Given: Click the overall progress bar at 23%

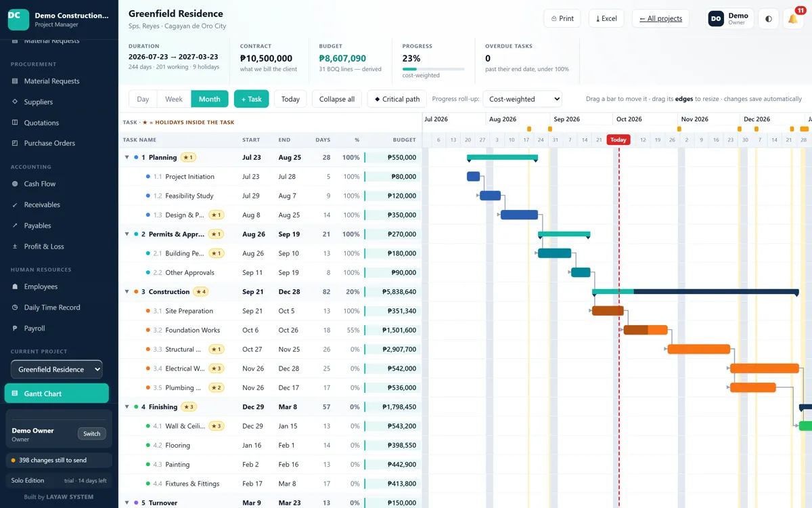Looking at the screenshot, I should [x=433, y=69].
